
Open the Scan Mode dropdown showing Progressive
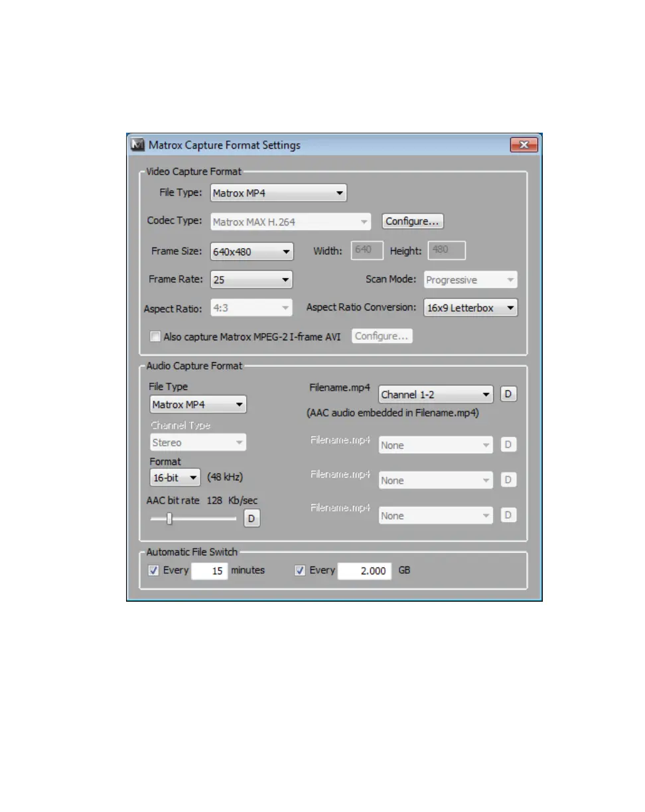pyautogui.click(x=470, y=280)
